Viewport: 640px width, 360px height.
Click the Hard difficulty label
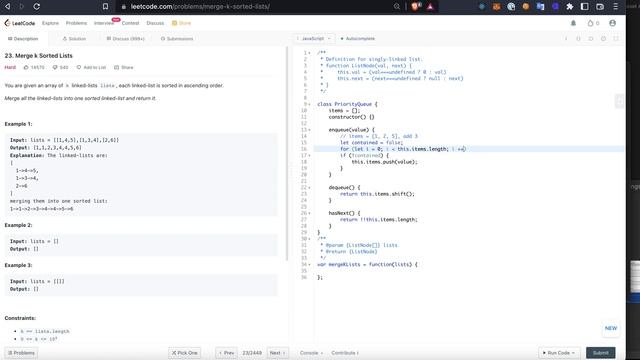tap(10, 67)
